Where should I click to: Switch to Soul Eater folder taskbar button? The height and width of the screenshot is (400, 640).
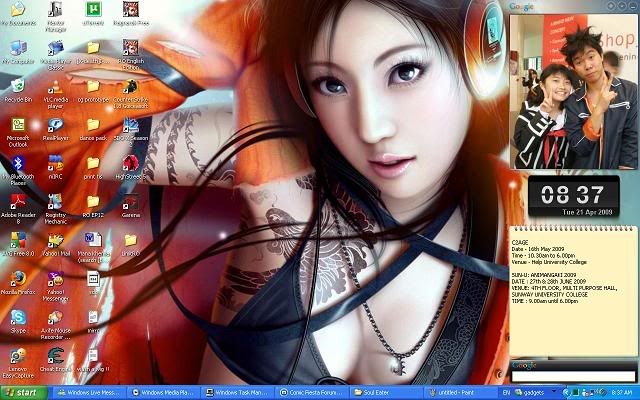tap(385, 393)
